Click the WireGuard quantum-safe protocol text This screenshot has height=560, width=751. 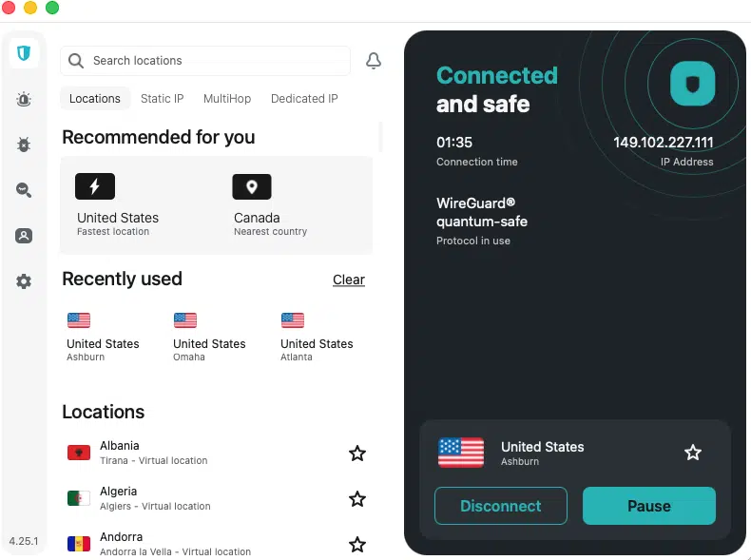point(482,212)
